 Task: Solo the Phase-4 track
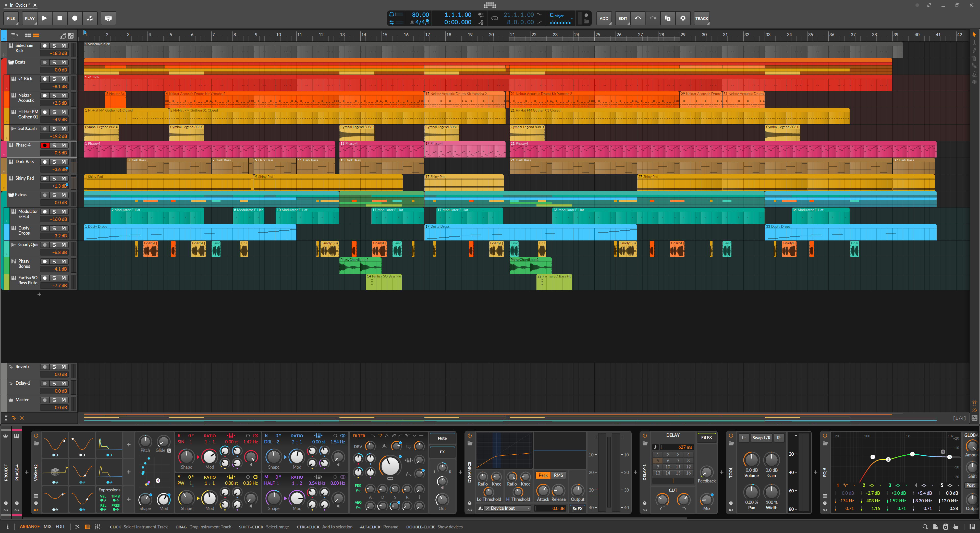54,145
